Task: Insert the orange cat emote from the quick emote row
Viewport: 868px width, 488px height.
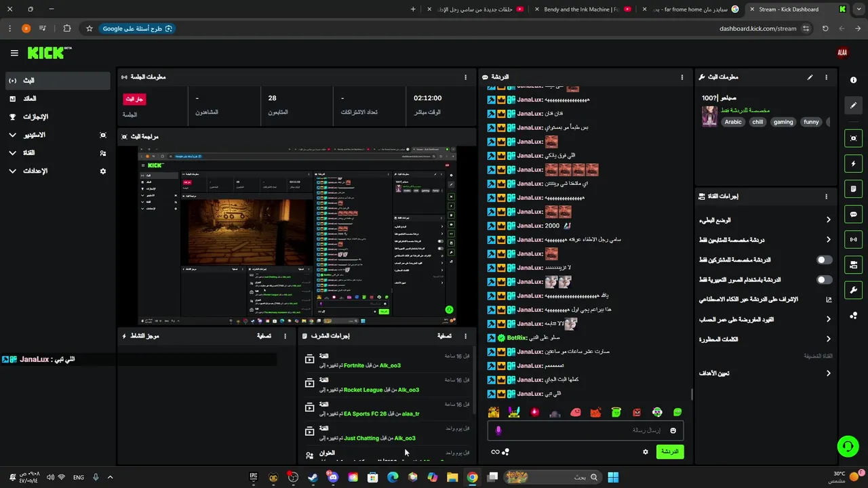Action: pos(595,412)
